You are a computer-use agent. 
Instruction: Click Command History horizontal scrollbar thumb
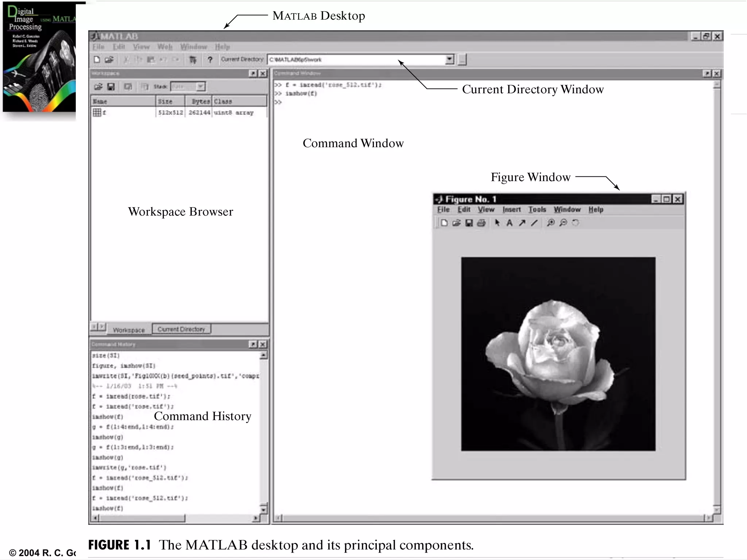coord(142,518)
